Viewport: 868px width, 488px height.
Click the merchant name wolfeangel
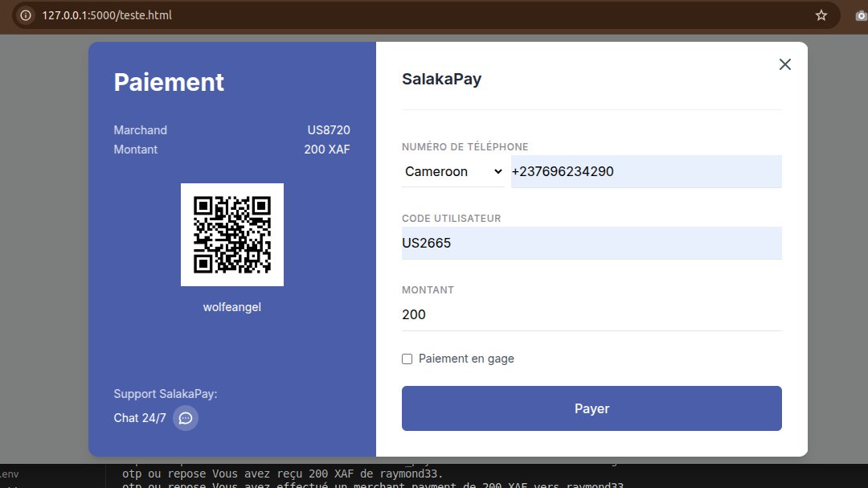232,307
